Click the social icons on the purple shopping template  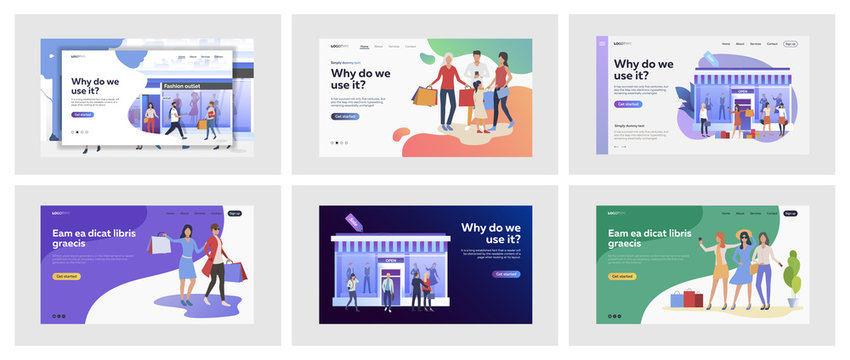59,316
